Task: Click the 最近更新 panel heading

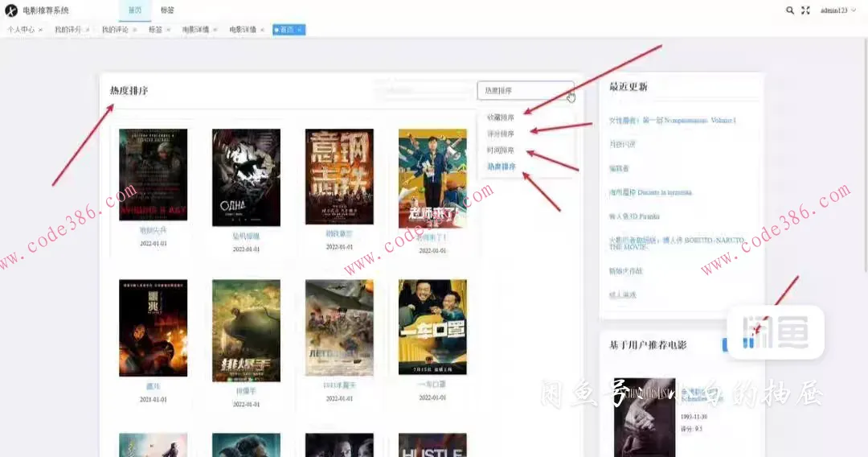Action: (628, 86)
